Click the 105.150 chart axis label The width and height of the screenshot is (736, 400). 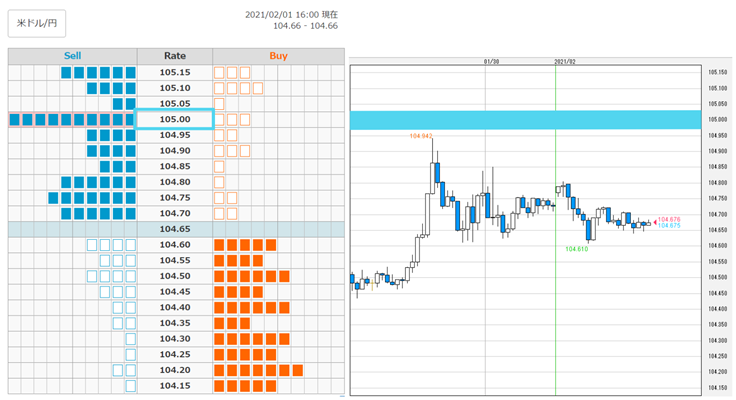click(717, 72)
